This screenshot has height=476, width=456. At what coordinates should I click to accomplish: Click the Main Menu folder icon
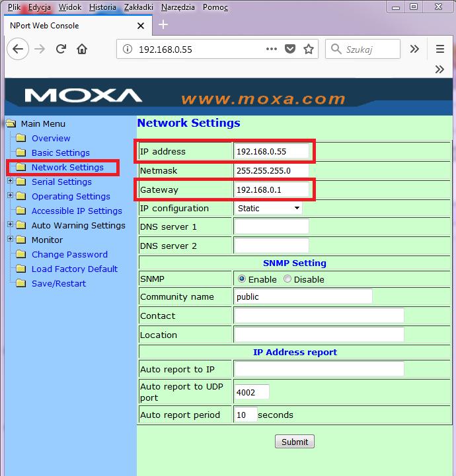click(x=11, y=123)
